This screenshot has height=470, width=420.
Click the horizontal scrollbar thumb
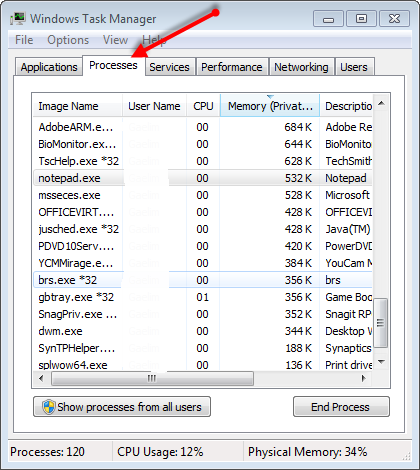click(152, 378)
